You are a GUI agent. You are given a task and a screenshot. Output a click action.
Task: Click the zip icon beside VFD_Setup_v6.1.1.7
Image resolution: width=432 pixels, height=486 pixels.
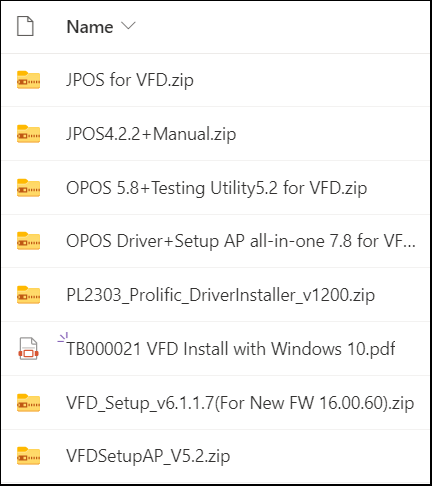(x=28, y=403)
